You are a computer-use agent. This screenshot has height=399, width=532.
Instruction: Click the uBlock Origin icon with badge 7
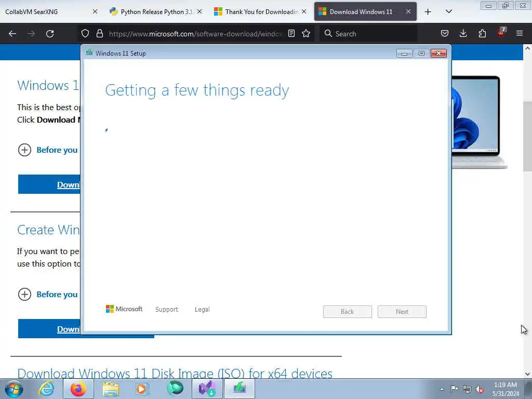click(x=501, y=33)
